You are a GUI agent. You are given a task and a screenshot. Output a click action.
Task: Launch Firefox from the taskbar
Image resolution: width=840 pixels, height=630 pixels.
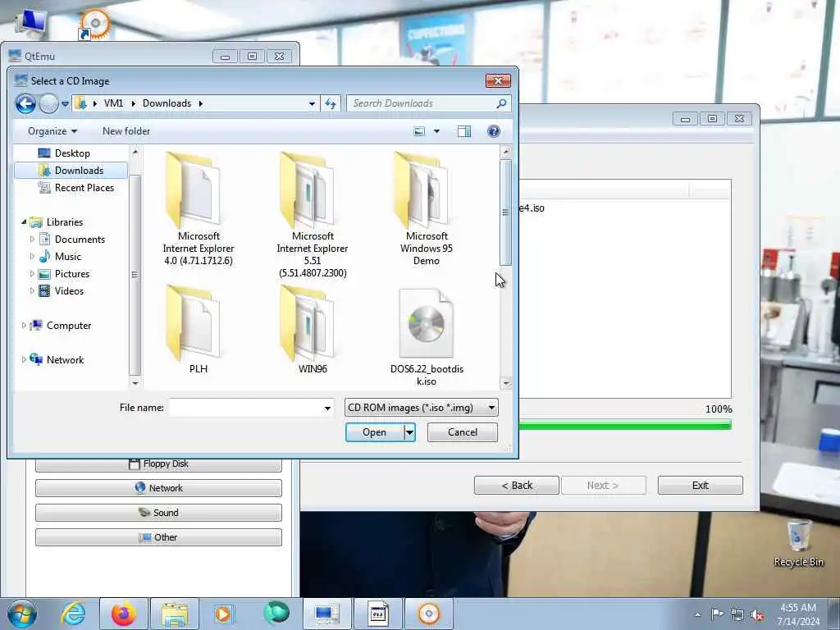[x=124, y=614]
